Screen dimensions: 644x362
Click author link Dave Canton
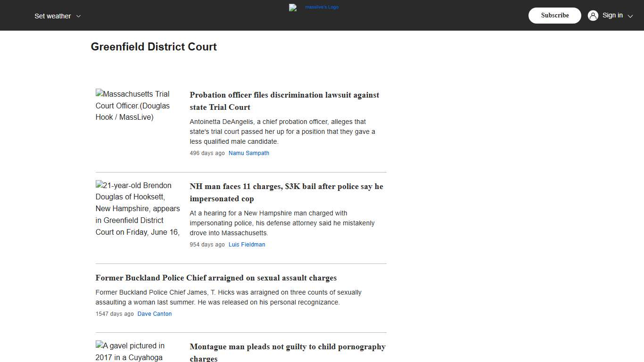click(x=155, y=313)
